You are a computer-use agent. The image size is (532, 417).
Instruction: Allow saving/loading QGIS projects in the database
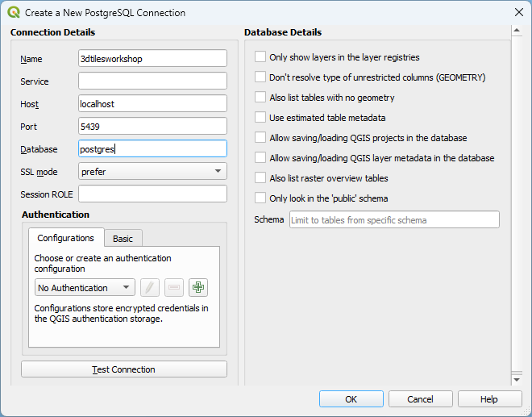260,138
